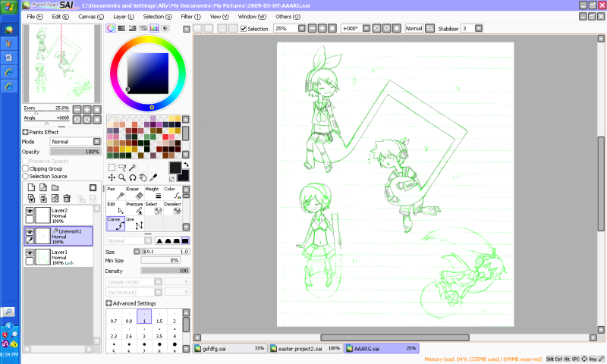Image resolution: width=607 pixels, height=364 pixels.
Task: Select the sharpest peaked brush edge shape
Action: tap(159, 240)
